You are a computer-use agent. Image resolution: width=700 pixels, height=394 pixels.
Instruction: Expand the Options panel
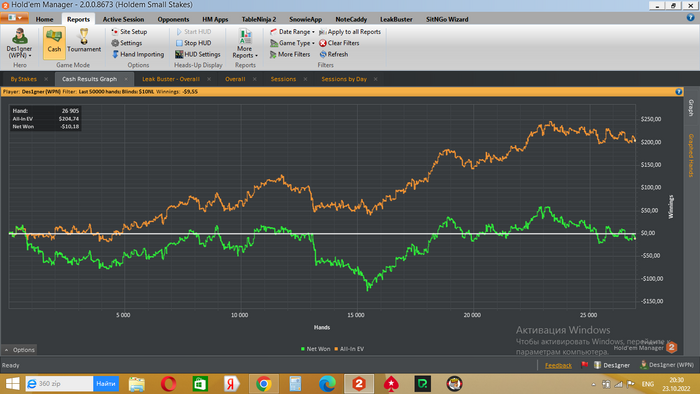point(19,350)
